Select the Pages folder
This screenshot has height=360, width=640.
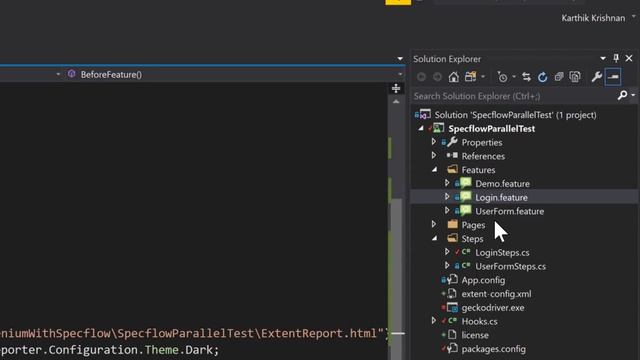point(473,225)
